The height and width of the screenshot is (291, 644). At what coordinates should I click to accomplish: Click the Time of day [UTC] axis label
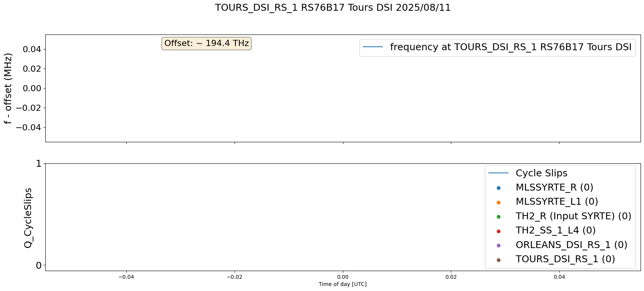[343, 284]
